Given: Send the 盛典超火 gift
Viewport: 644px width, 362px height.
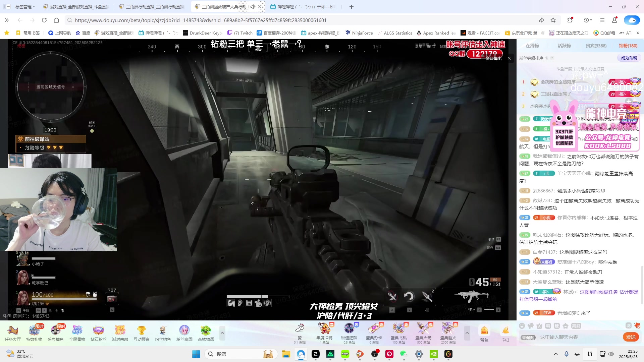Looking at the screenshot, I should 448,333.
